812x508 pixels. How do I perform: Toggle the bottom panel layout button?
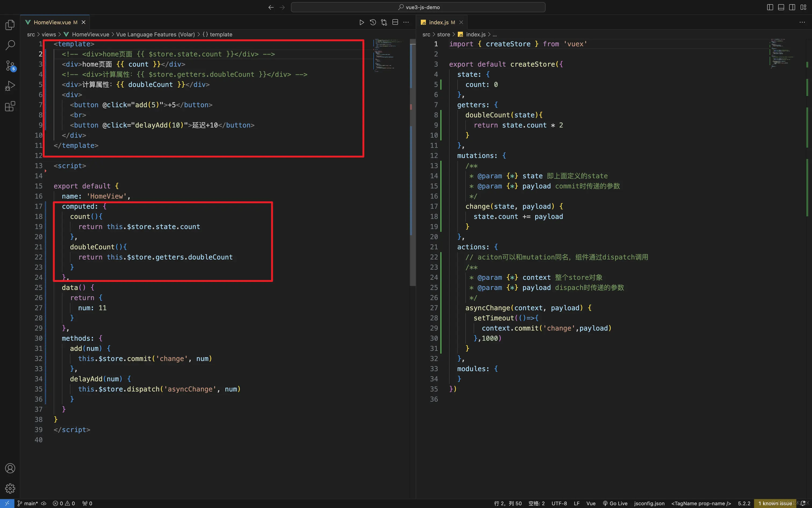point(781,8)
